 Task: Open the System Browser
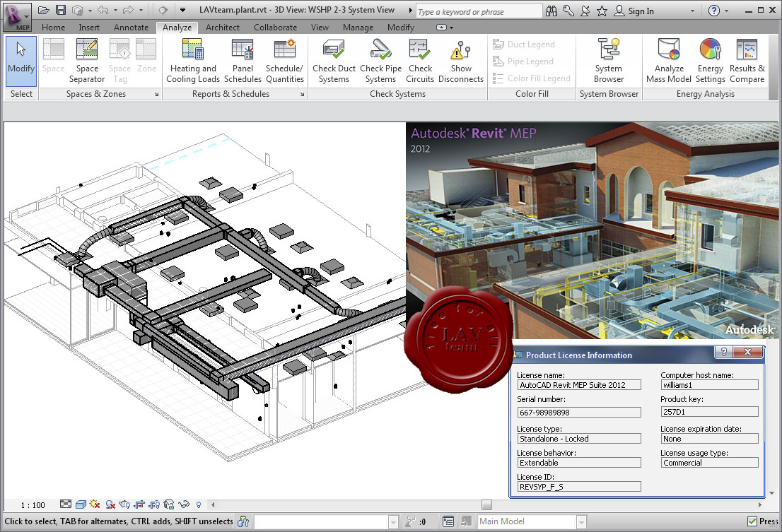click(x=609, y=61)
